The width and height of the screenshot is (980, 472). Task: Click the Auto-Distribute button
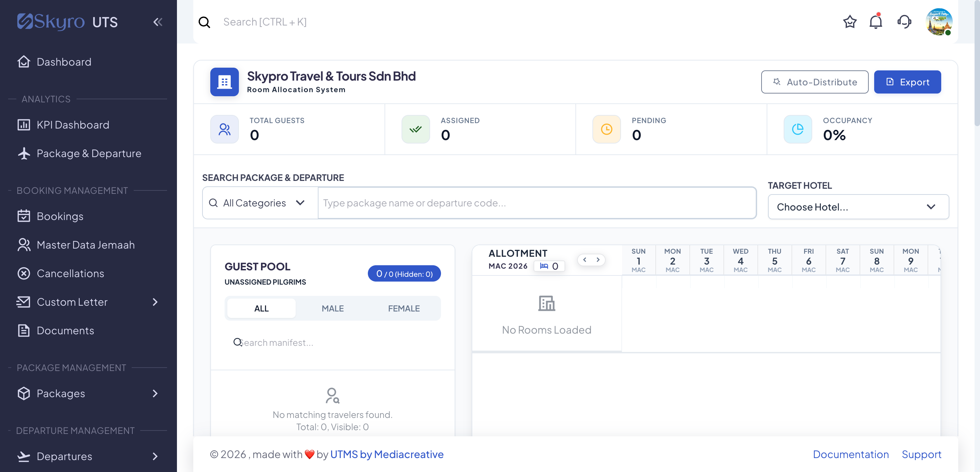tap(815, 82)
